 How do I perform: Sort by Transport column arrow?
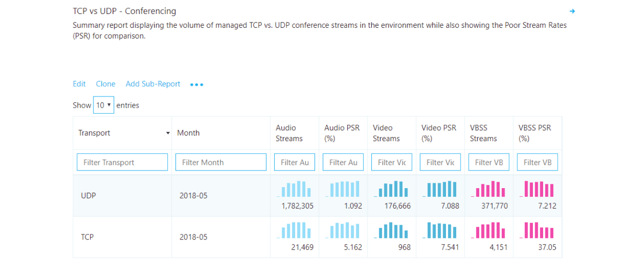click(167, 133)
